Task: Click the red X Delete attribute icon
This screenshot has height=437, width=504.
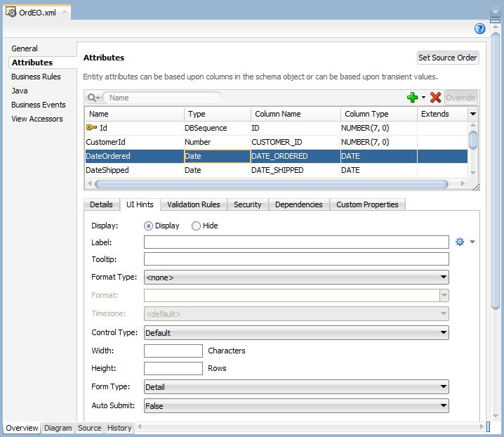Action: tap(435, 98)
